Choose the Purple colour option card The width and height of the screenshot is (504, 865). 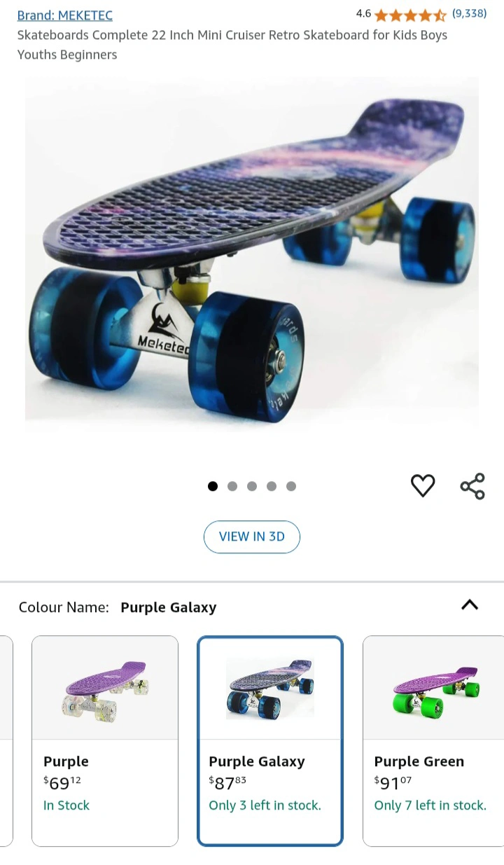pos(105,741)
